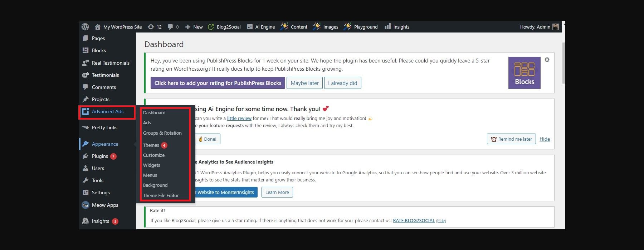The height and width of the screenshot is (250, 644).
Task: Click the bar chart icon beside Insights in admin bar
Action: point(387,26)
